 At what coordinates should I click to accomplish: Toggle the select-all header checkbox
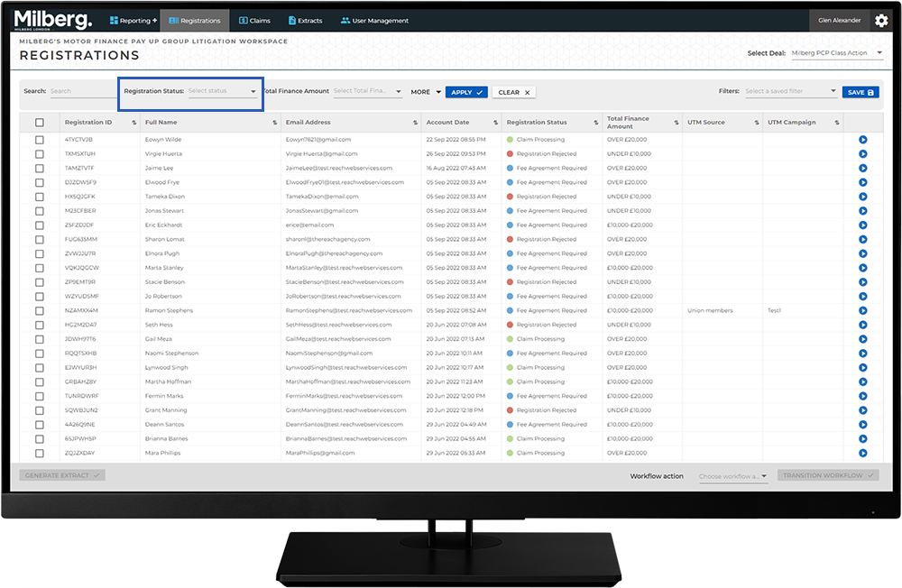(x=39, y=123)
